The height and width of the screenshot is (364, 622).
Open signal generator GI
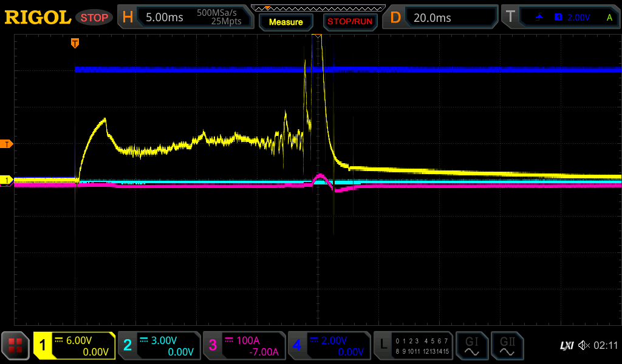coord(471,345)
